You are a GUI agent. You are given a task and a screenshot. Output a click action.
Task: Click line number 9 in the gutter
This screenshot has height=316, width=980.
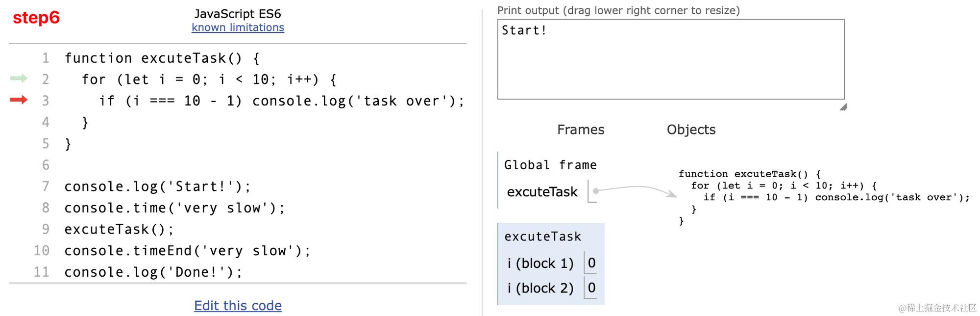pyautogui.click(x=46, y=229)
